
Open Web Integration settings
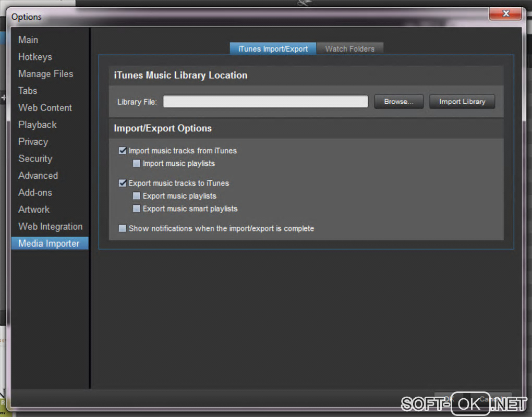(x=50, y=226)
